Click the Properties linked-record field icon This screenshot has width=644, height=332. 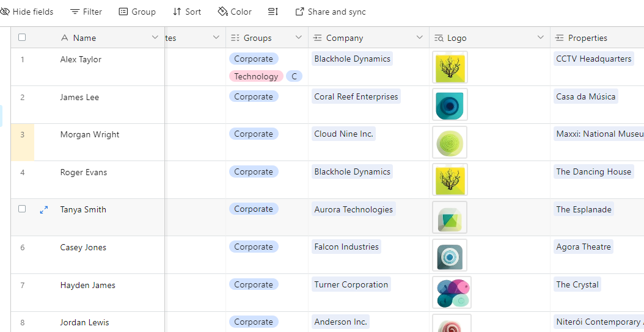(559, 38)
